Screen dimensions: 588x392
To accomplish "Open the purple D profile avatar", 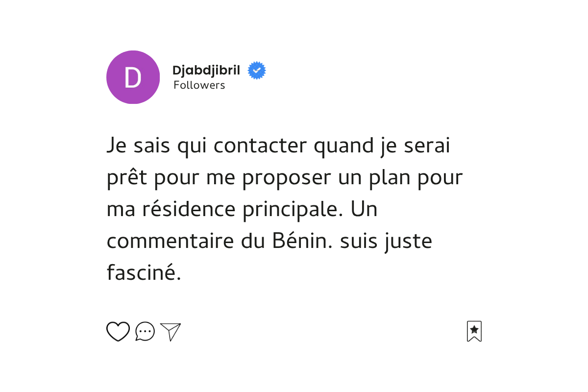I will coord(133,77).
